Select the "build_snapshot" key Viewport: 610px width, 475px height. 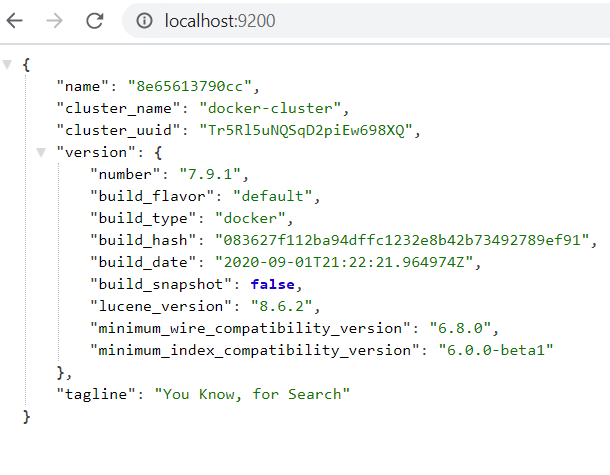pos(161,284)
